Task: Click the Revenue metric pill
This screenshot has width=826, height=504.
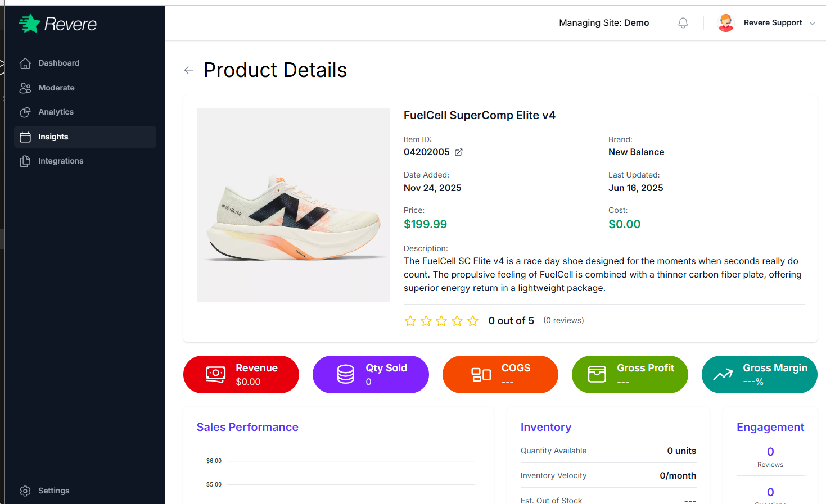Action: tap(241, 374)
